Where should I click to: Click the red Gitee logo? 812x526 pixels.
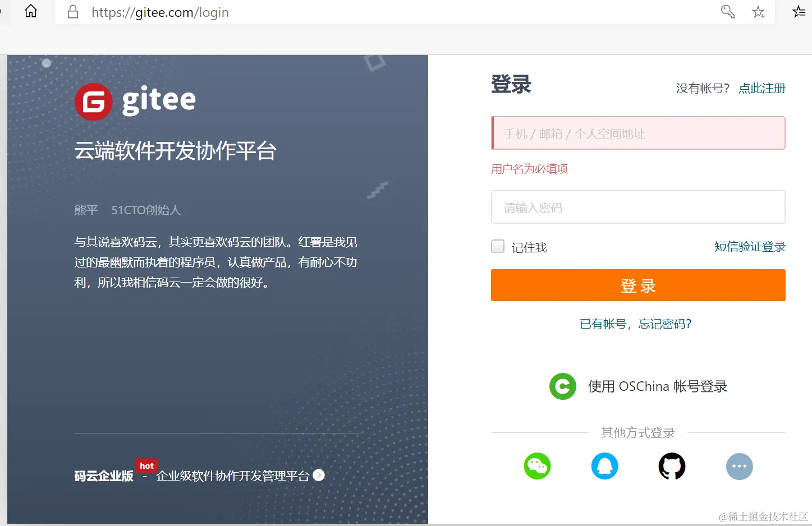94,101
